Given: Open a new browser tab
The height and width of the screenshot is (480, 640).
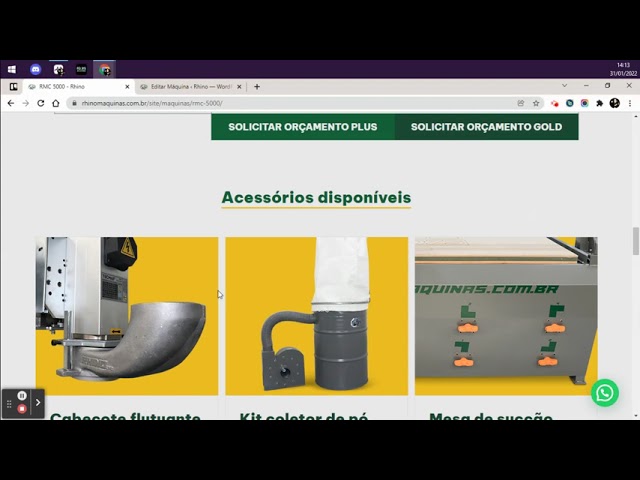Looking at the screenshot, I should click(x=257, y=87).
